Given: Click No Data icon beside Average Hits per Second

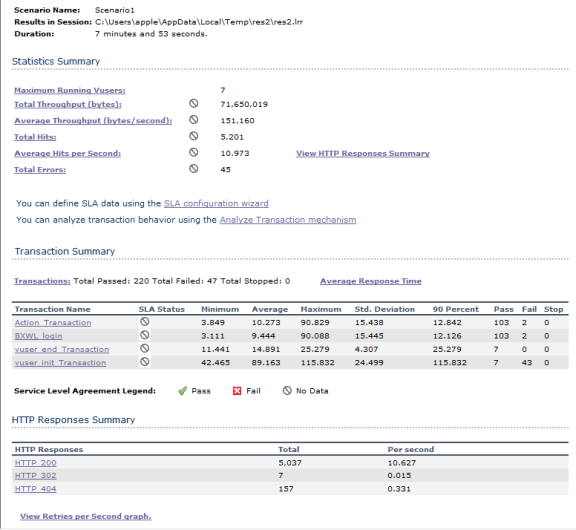Looking at the screenshot, I should (194, 152).
